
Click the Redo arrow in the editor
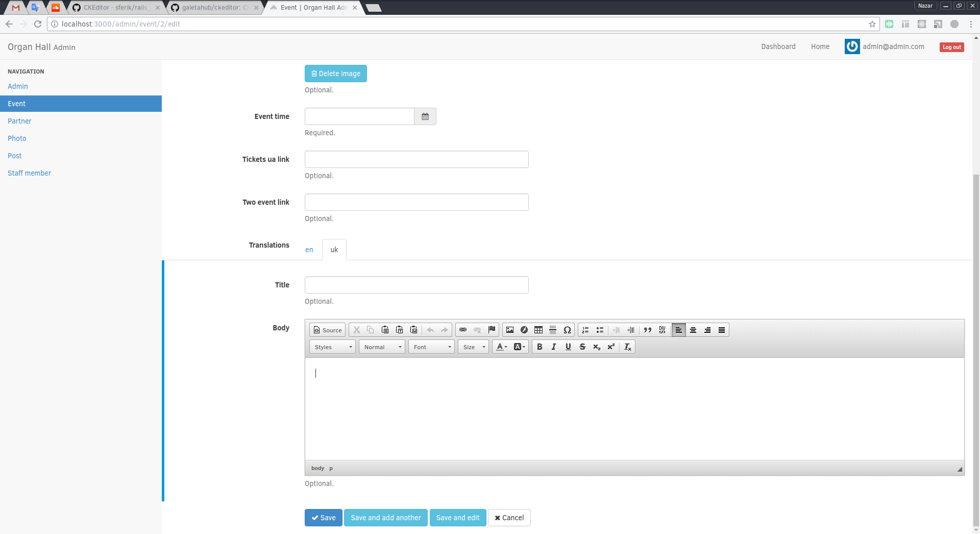445,330
